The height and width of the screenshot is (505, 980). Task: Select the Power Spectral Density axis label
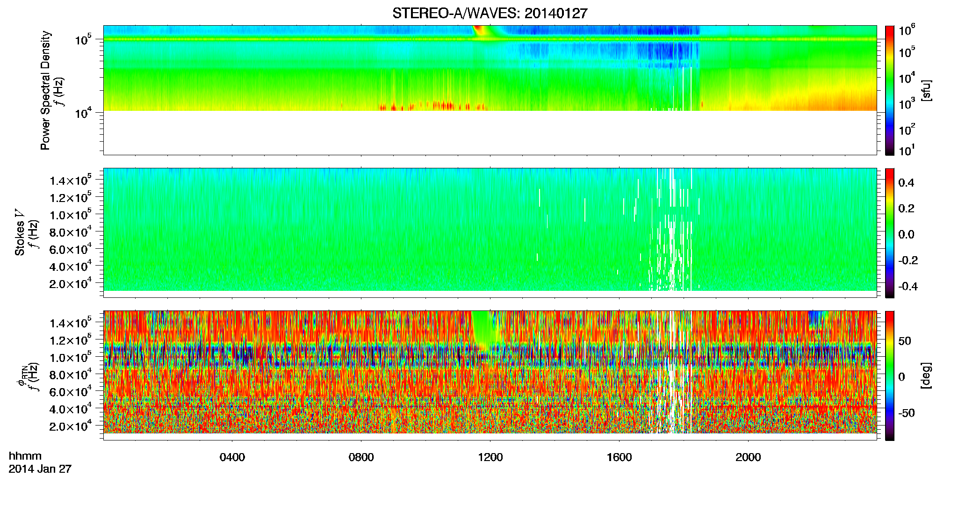pos(45,90)
